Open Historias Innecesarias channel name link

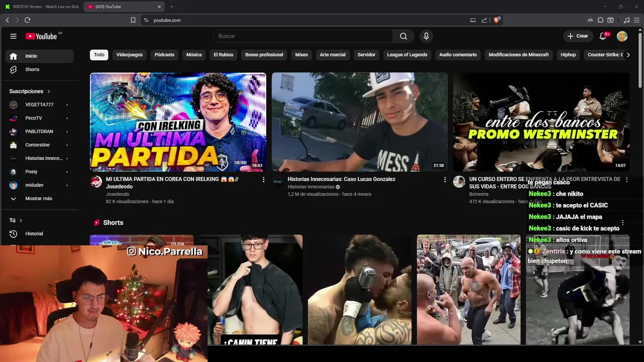[311, 187]
